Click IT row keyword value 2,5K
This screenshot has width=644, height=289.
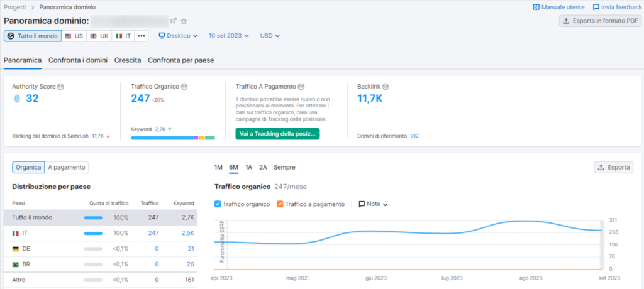(187, 233)
